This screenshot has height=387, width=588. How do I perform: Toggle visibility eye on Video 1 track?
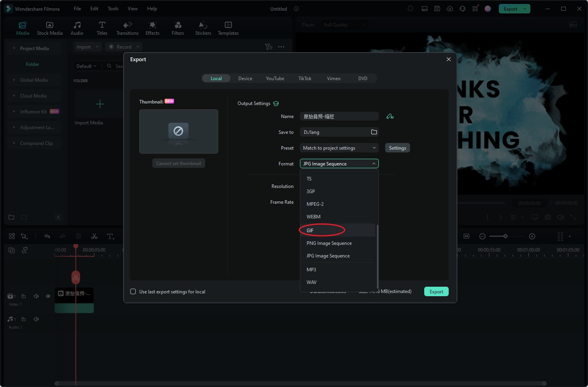48,296
